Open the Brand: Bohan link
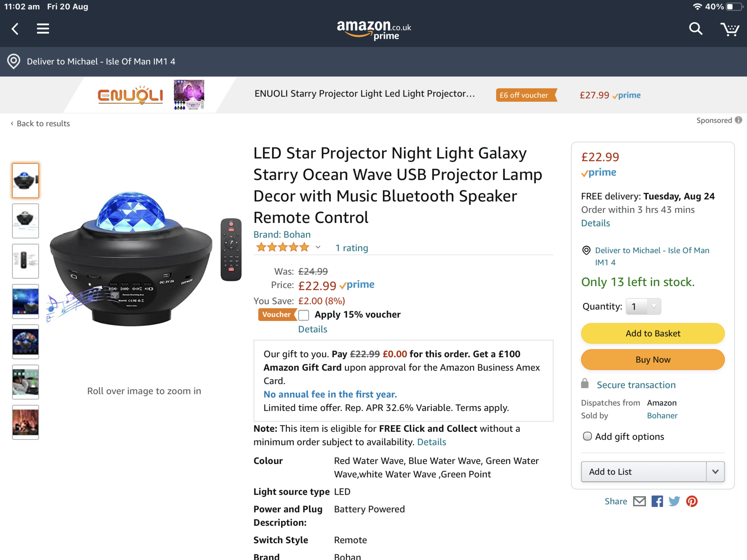 pyautogui.click(x=282, y=234)
